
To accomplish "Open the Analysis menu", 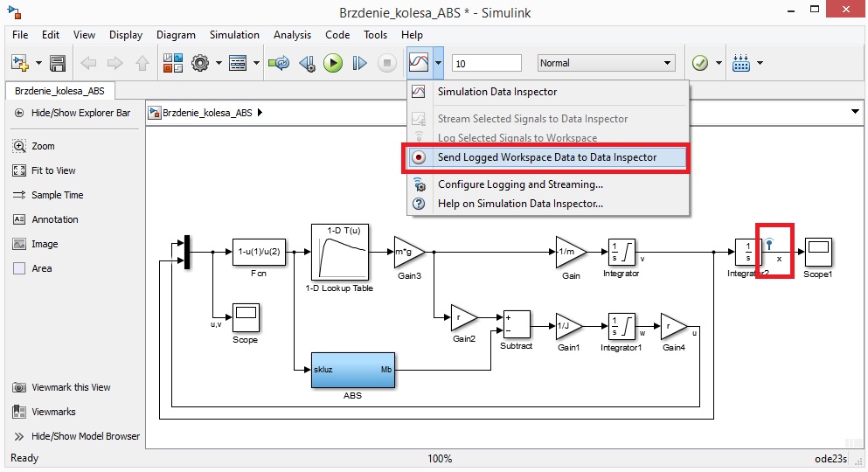I will (292, 35).
